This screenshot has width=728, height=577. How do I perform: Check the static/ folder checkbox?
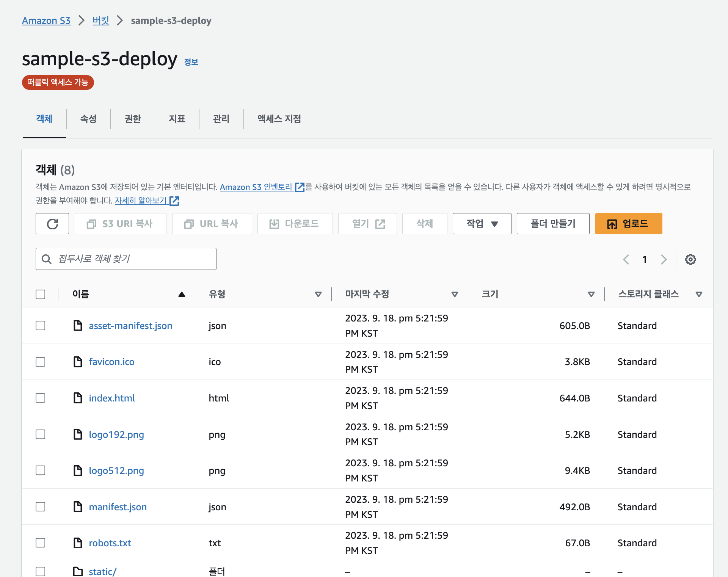click(x=41, y=571)
